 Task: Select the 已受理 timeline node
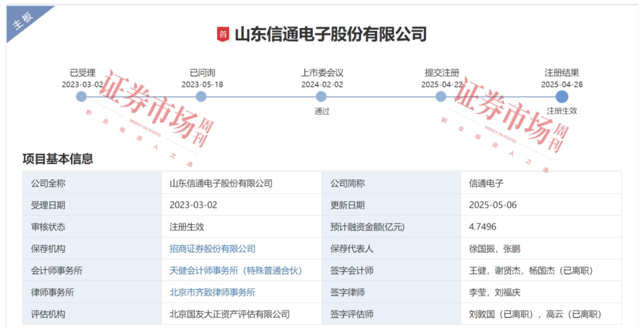click(x=82, y=97)
